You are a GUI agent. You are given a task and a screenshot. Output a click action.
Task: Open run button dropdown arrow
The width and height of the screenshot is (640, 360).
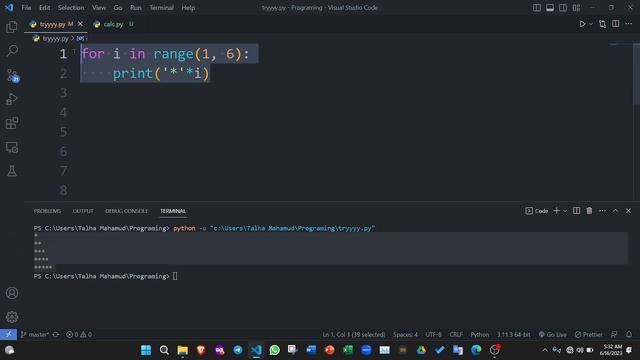[x=591, y=24]
